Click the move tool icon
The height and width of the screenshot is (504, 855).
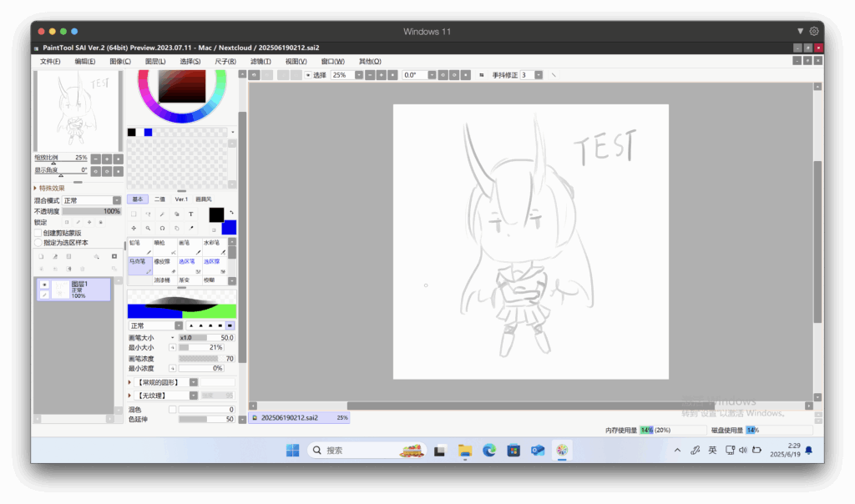pos(134,228)
